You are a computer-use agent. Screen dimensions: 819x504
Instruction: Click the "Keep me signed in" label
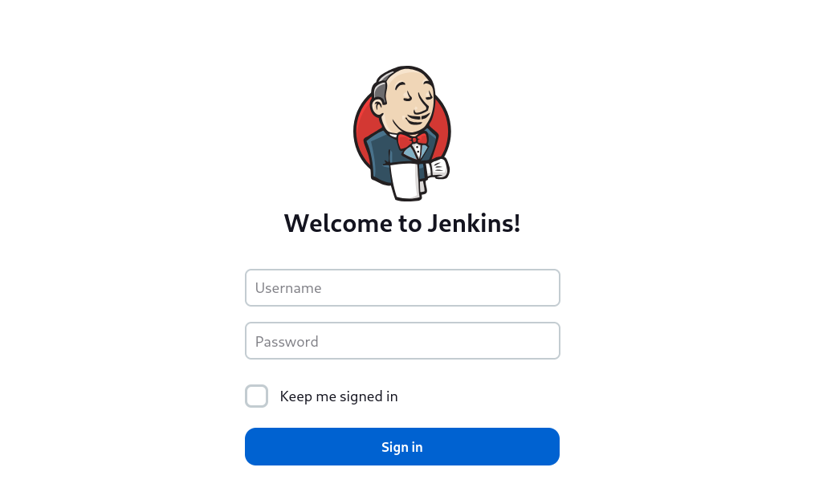coord(339,396)
